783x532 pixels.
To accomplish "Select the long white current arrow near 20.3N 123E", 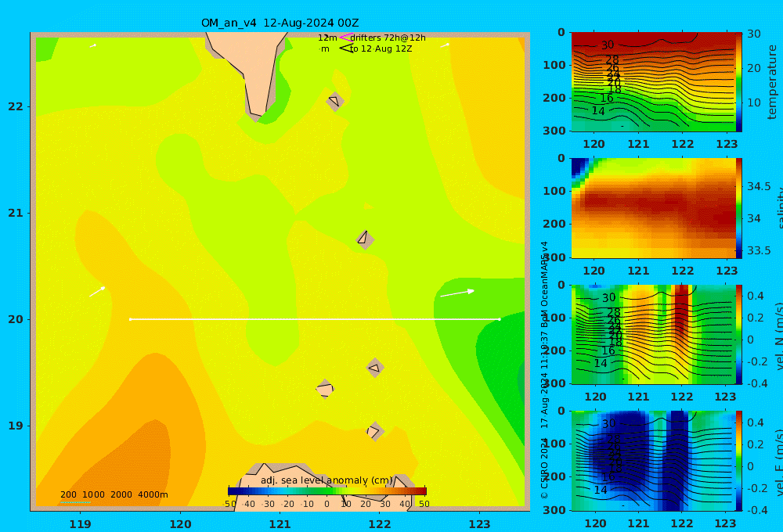I will pos(457,293).
